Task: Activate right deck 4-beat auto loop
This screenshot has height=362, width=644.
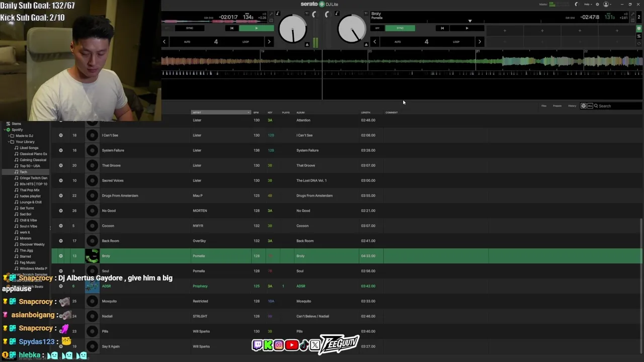Action: (x=427, y=42)
